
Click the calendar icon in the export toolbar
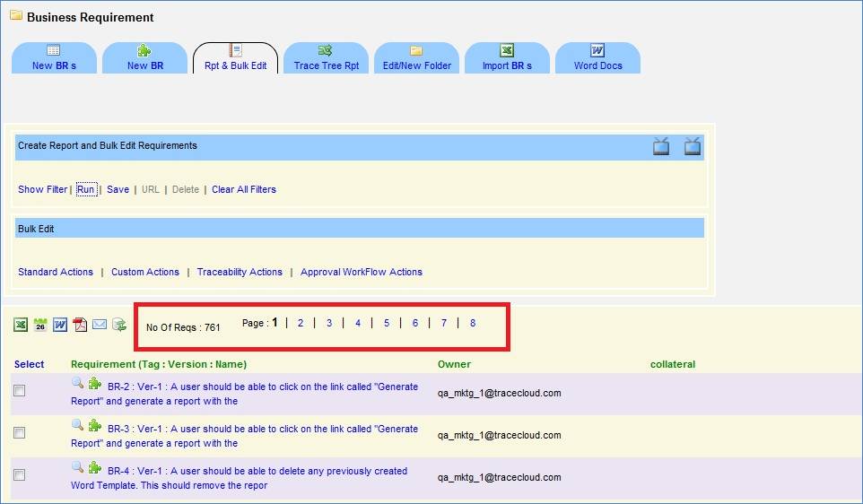point(40,325)
